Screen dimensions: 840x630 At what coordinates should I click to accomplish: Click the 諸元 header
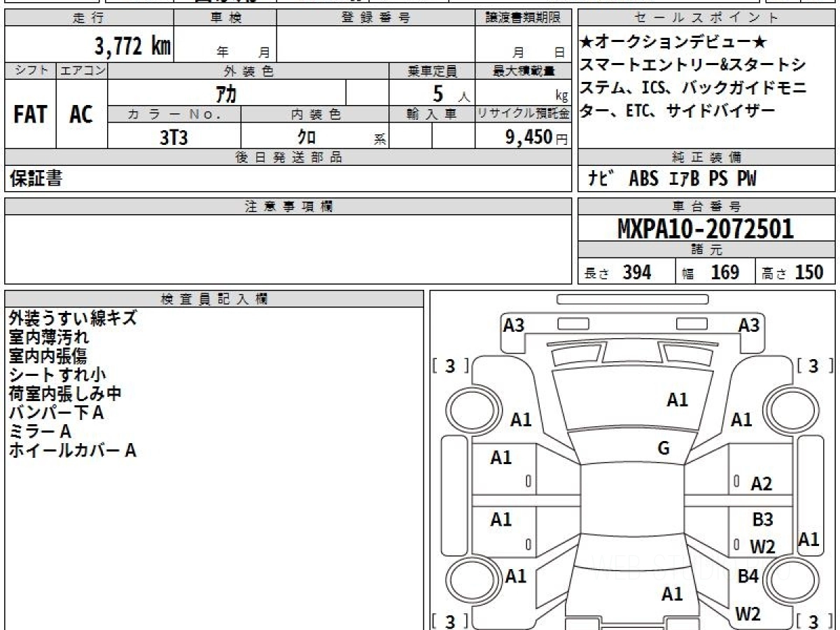click(x=706, y=250)
